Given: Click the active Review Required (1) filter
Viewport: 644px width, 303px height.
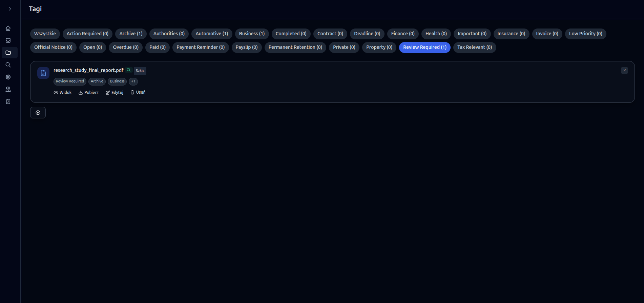Looking at the screenshot, I should click(x=425, y=47).
